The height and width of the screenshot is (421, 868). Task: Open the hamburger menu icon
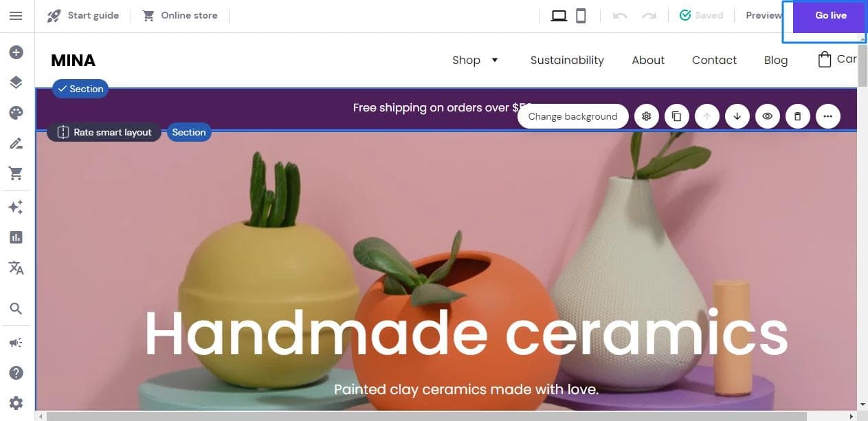16,15
